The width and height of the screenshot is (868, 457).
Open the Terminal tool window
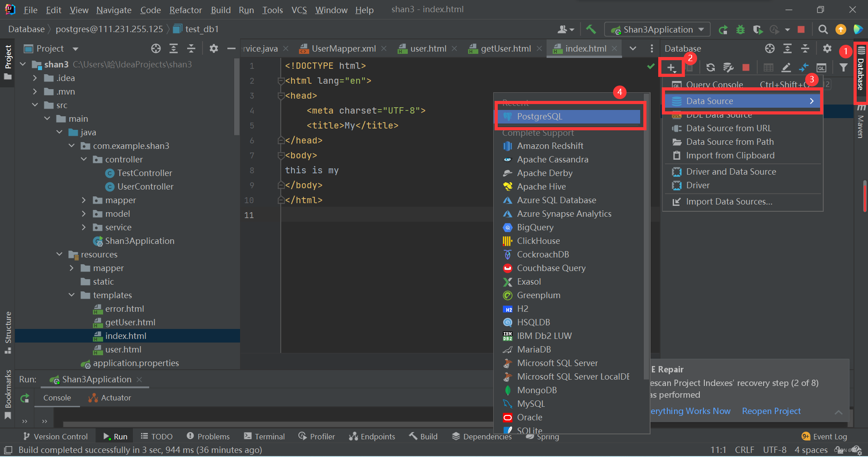point(264,436)
